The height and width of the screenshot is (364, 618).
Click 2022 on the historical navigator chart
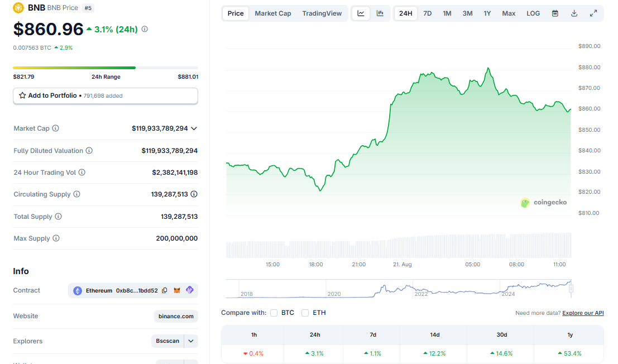(x=421, y=294)
